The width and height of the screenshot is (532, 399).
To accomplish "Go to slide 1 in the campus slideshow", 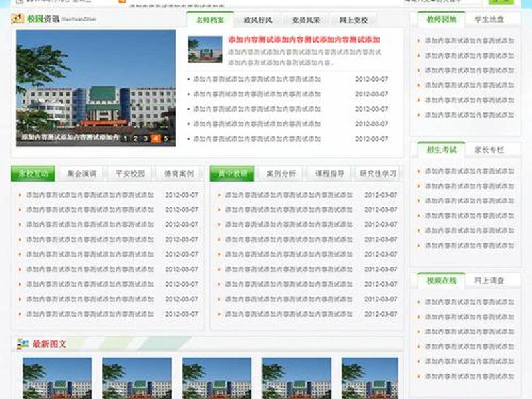I will coord(126,138).
